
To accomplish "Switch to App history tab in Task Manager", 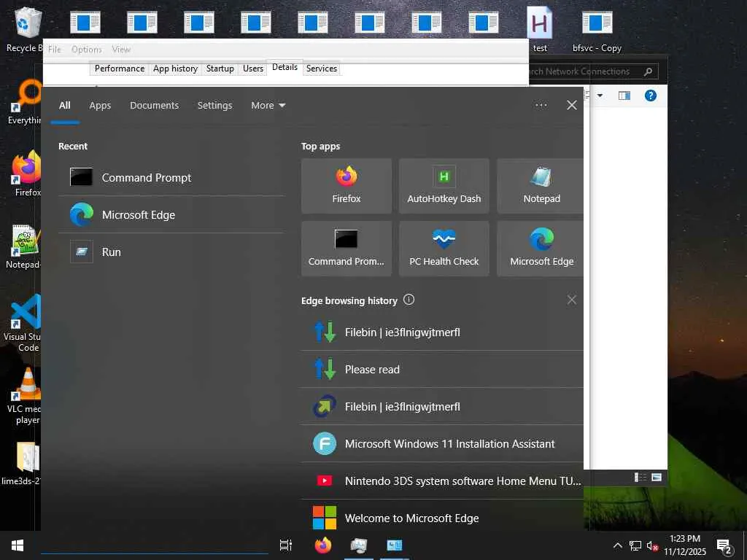I will [175, 69].
